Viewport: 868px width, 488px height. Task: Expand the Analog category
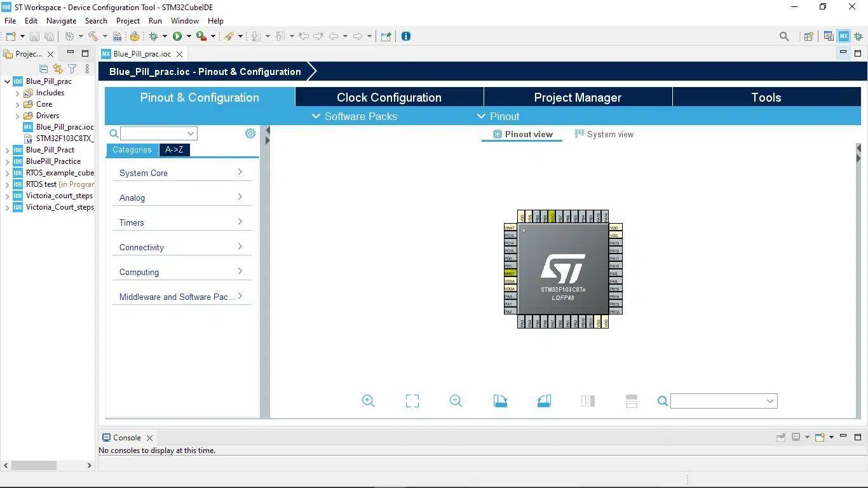click(x=182, y=198)
